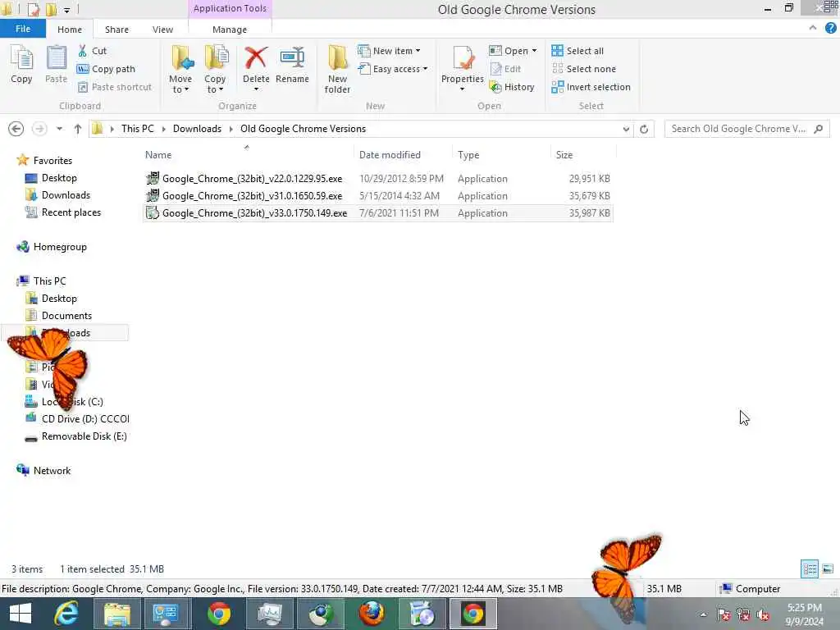
Task: Select Google_Chrome_(32bit)_v31.0.1650.59.exe file
Action: (377, 196)
